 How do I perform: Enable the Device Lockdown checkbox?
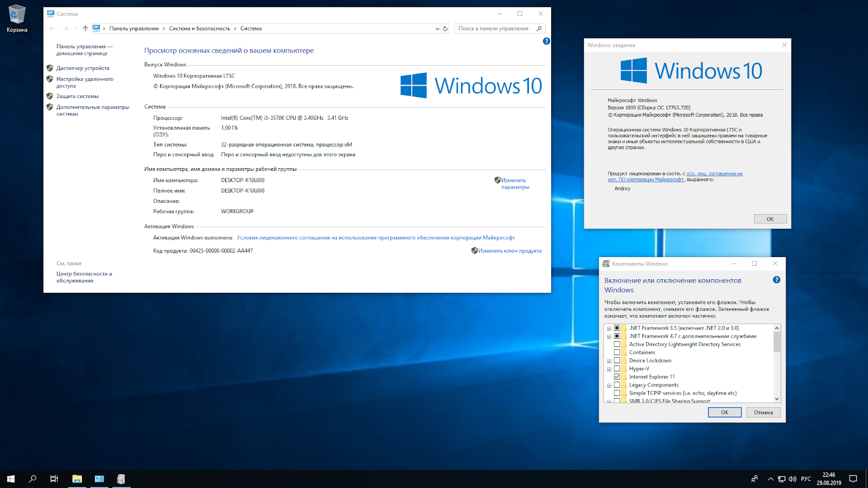click(617, 361)
